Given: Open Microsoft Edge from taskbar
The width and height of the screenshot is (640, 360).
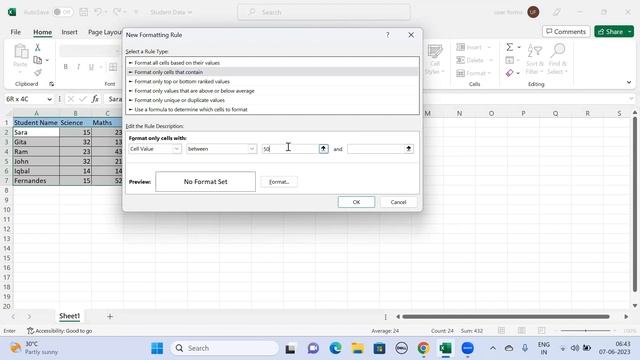Looking at the screenshot, I should click(336, 348).
